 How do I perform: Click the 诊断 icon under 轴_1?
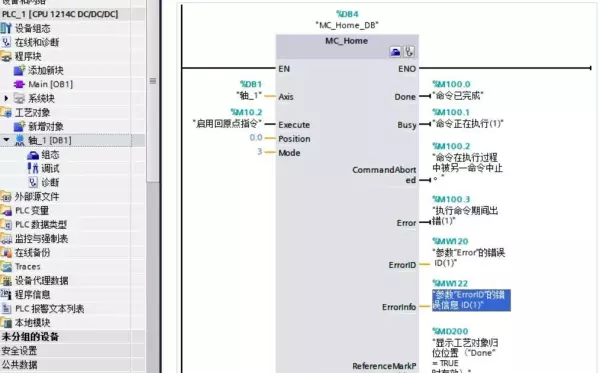[33, 182]
